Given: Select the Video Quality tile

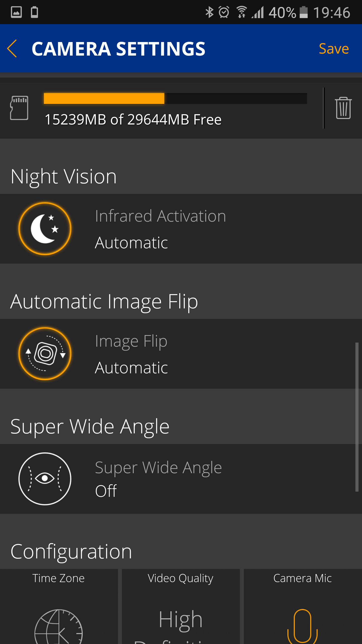Looking at the screenshot, I should (x=181, y=607).
